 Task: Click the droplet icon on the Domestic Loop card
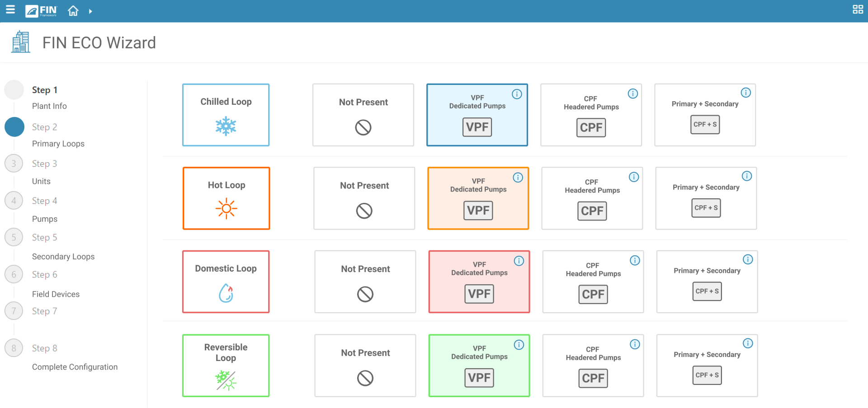point(226,293)
